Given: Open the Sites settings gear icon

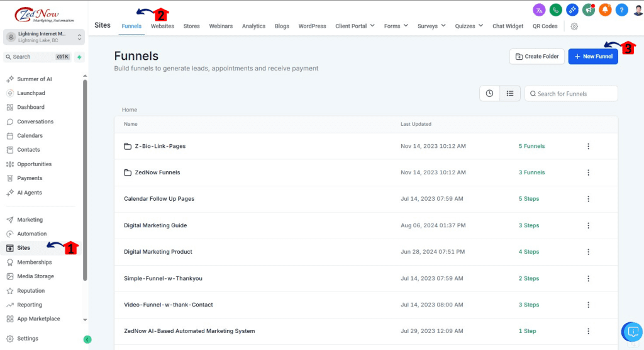Looking at the screenshot, I should click(574, 26).
